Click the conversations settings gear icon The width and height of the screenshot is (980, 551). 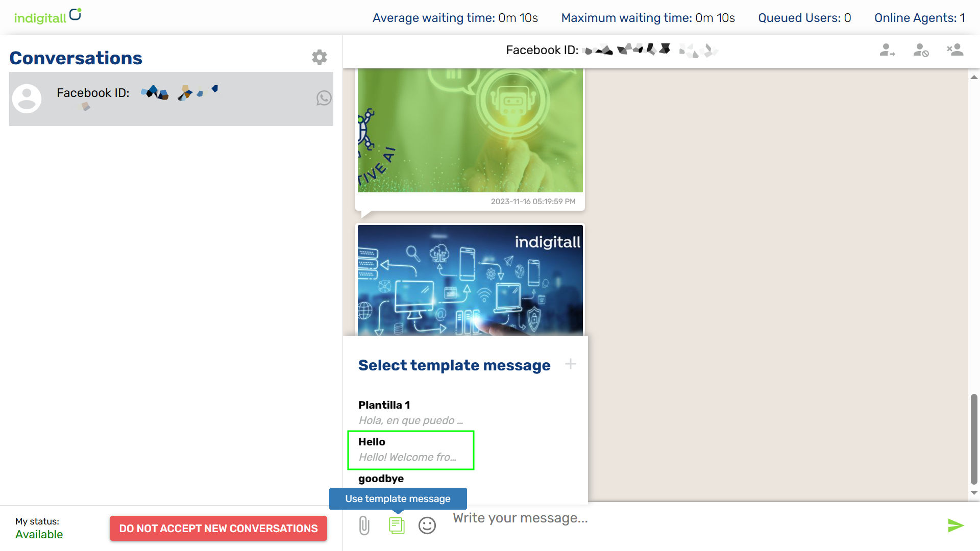click(x=320, y=57)
